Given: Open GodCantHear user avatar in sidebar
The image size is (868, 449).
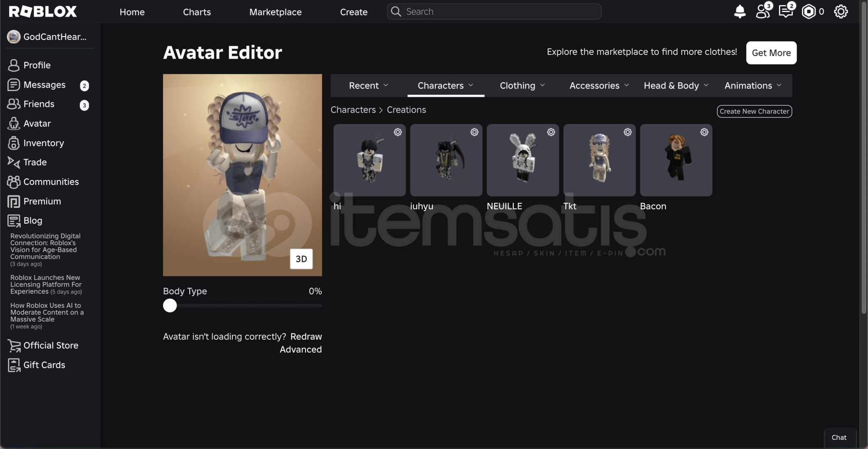Looking at the screenshot, I should 14,37.
